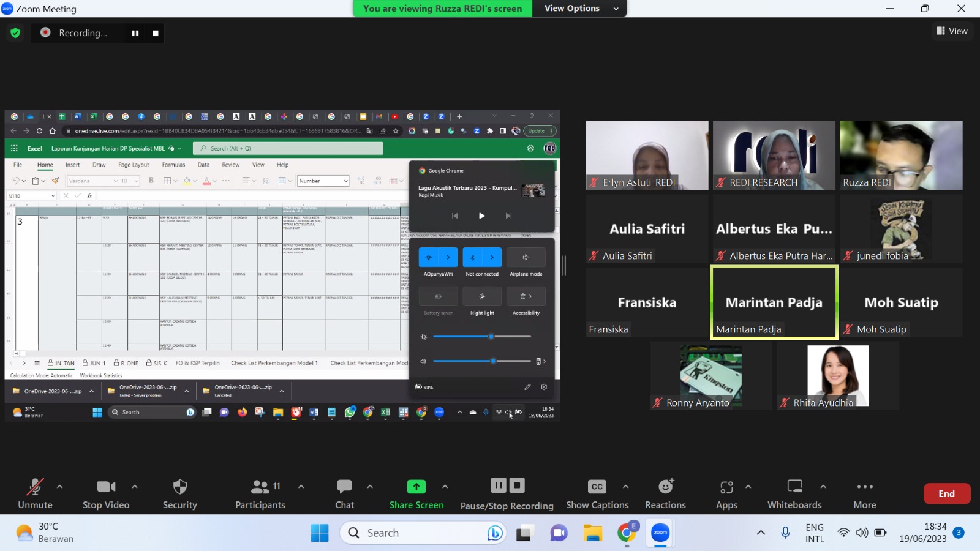This screenshot has height=551, width=980.
Task: Pause the recording from the bottom toolbar
Action: point(499,485)
